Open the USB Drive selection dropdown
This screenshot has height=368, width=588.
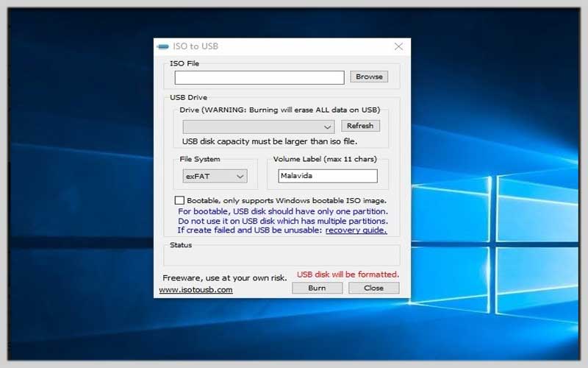259,127
